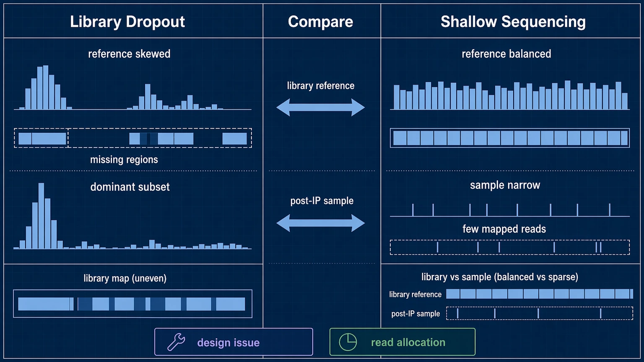Click the balanced segmented coverage bar
This screenshot has width=644, height=362.
click(x=510, y=138)
